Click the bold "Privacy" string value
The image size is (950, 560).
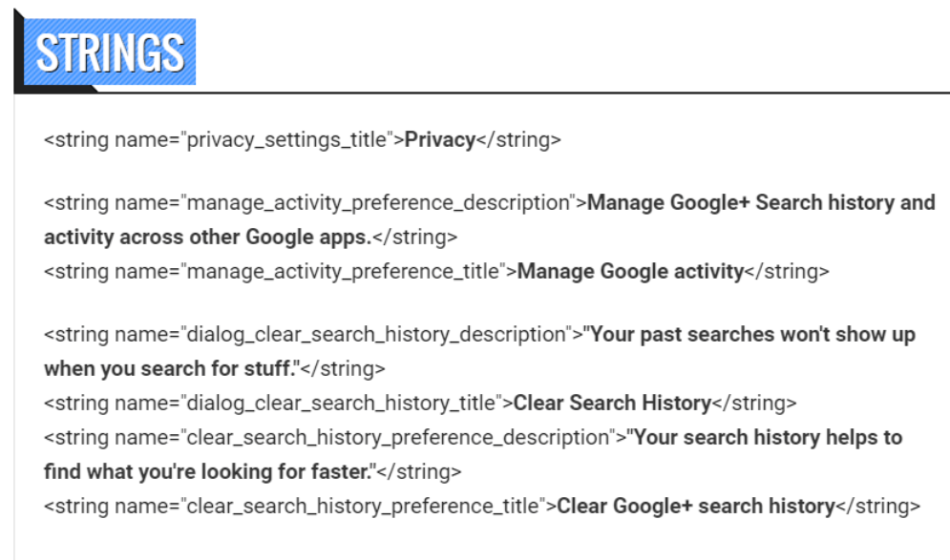click(x=439, y=140)
